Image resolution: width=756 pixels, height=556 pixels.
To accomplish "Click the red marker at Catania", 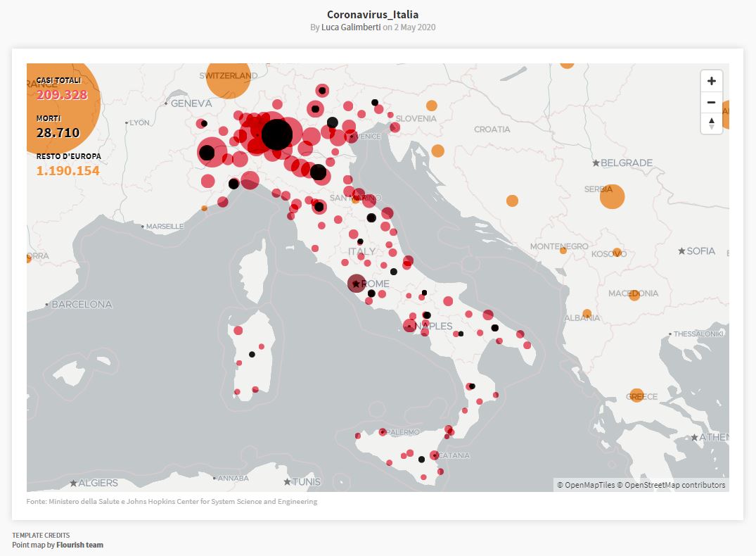I will [x=435, y=455].
